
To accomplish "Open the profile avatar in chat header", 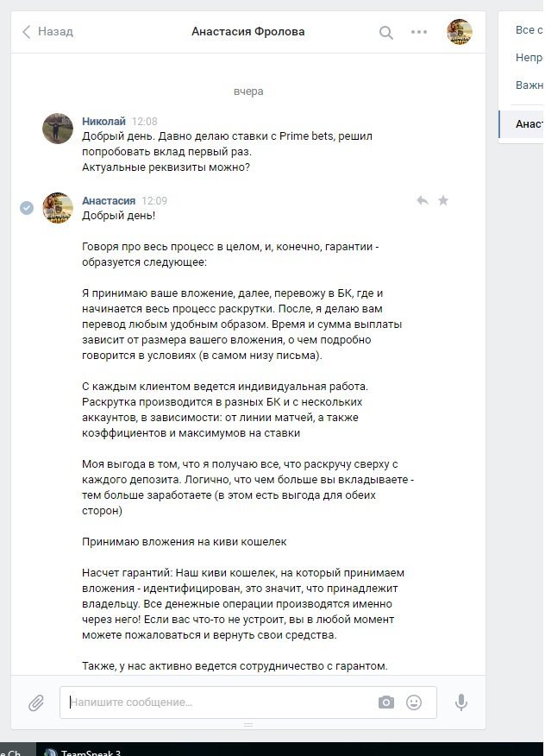I will (460, 32).
